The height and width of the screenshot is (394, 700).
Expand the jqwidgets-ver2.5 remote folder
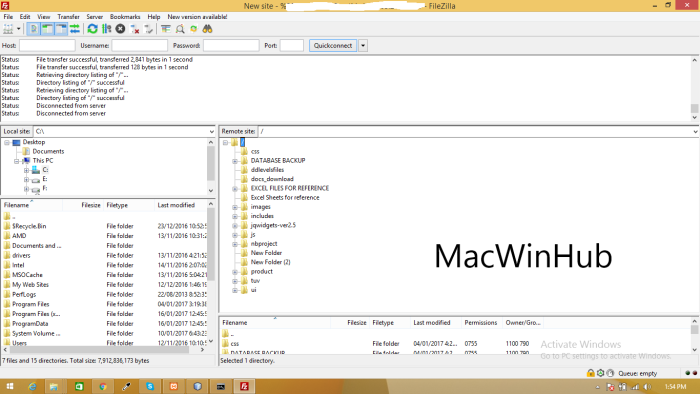(235, 226)
